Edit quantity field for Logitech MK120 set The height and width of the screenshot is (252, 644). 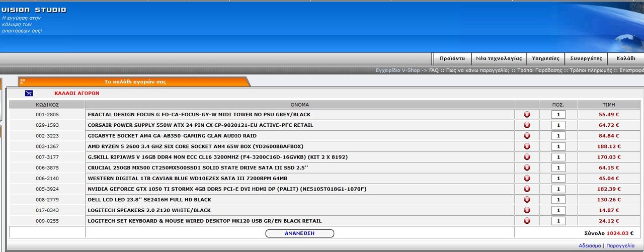coord(558,221)
